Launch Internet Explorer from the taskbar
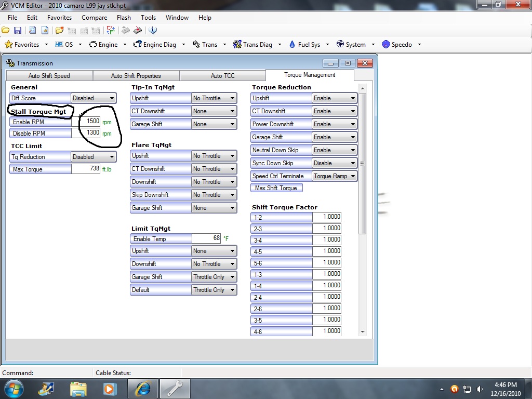The image size is (532, 399). coord(142,389)
